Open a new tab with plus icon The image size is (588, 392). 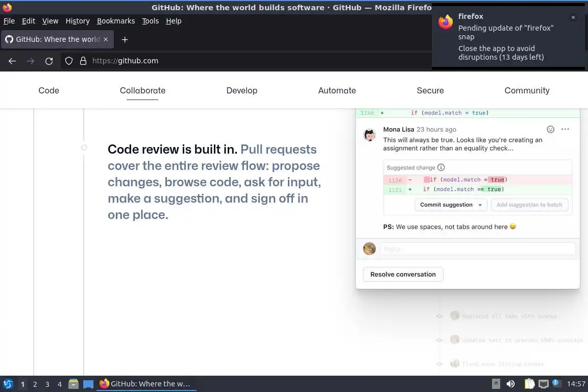pos(125,39)
